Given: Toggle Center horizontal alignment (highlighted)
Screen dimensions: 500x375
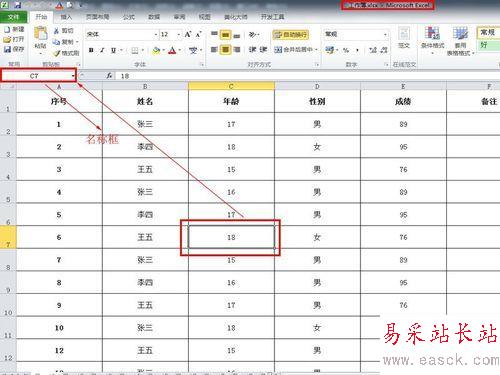Looking at the screenshot, I should coord(226,50).
